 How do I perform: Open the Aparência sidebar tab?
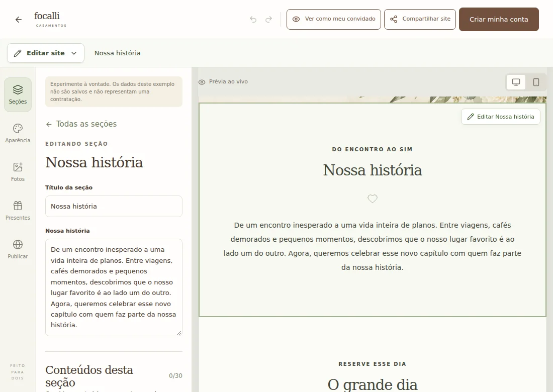point(18,133)
